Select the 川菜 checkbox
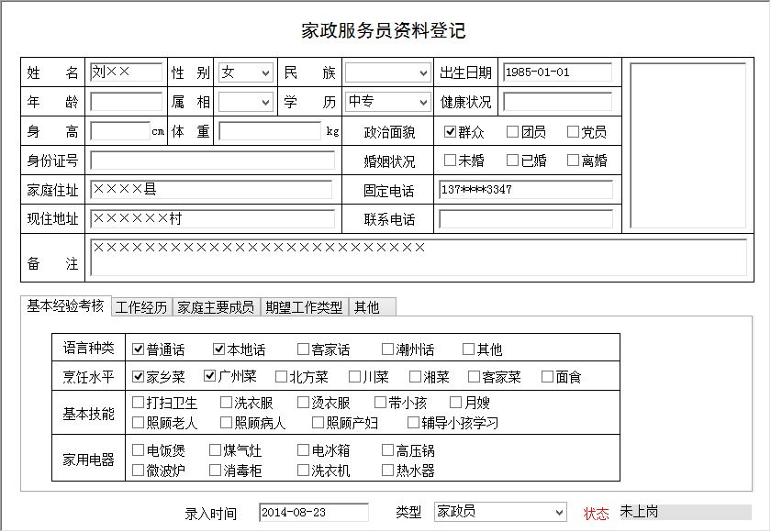This screenshot has height=532, width=771. pyautogui.click(x=354, y=377)
